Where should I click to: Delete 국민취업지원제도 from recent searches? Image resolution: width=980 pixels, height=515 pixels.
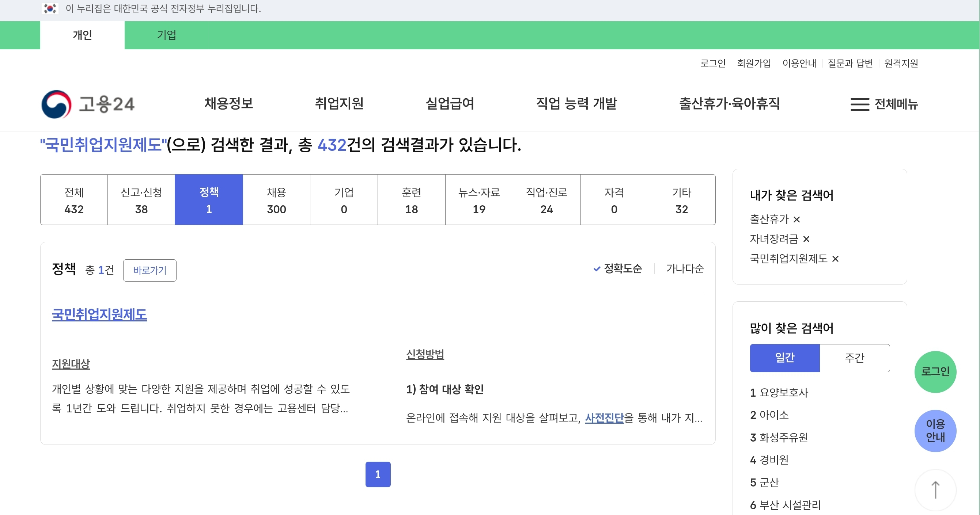tap(836, 259)
